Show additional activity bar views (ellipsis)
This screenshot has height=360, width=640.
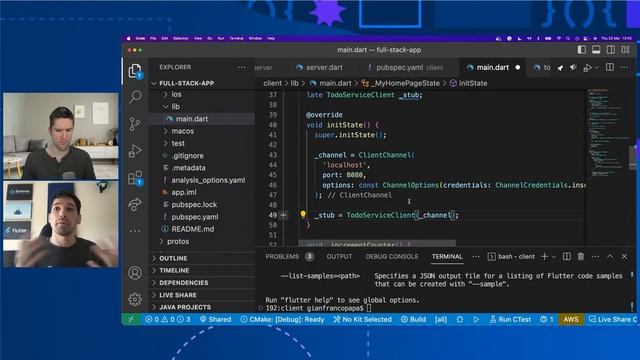click(x=135, y=231)
